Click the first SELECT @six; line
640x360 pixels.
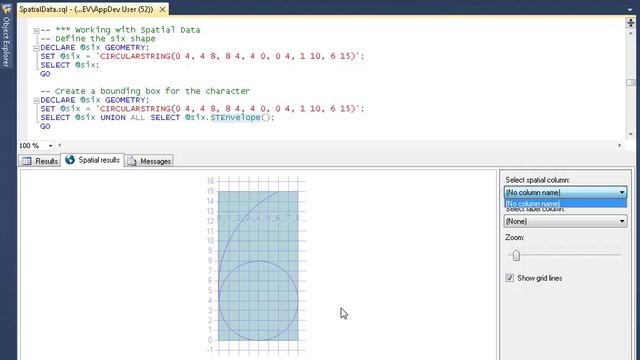coord(69,65)
